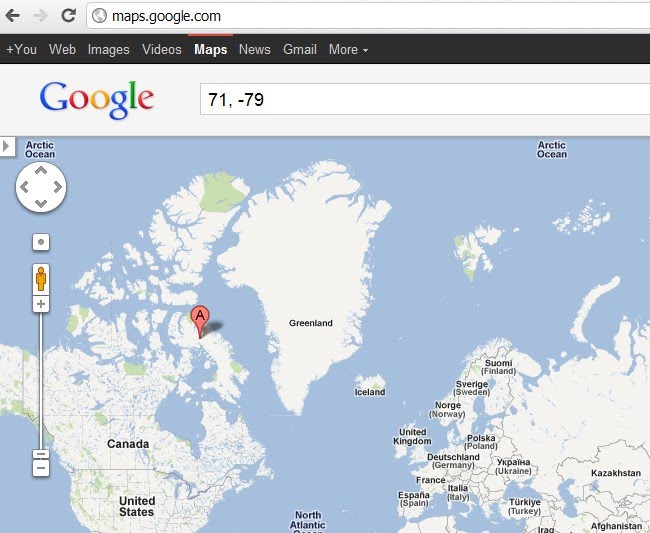Image resolution: width=650 pixels, height=533 pixels.
Task: Click the Україна (Ukraine) map label
Action: coord(513,466)
